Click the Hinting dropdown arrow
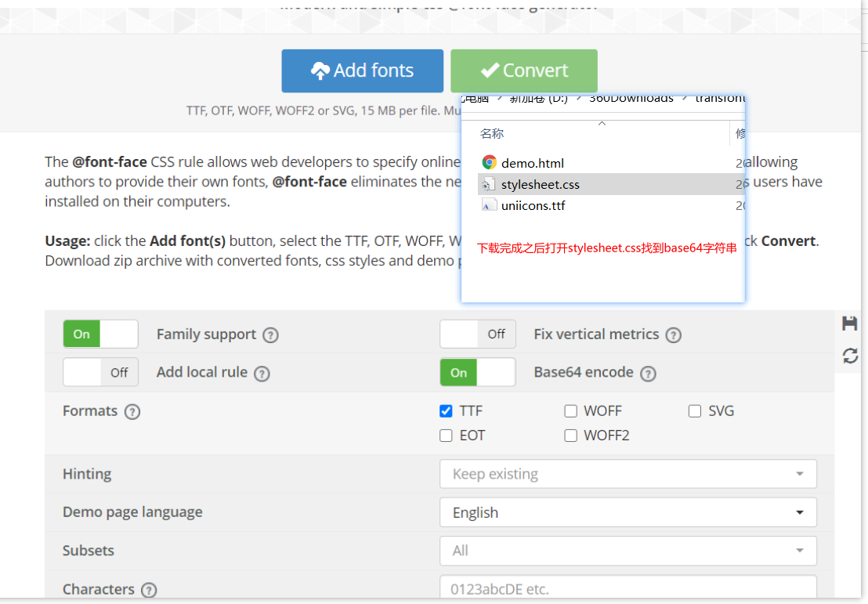The height and width of the screenshot is (604, 868). [800, 474]
